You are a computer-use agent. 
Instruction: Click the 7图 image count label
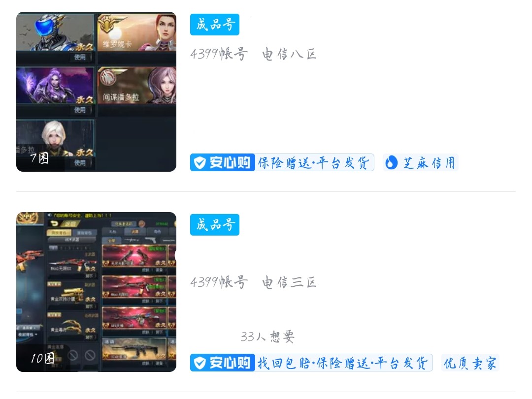pyautogui.click(x=39, y=158)
